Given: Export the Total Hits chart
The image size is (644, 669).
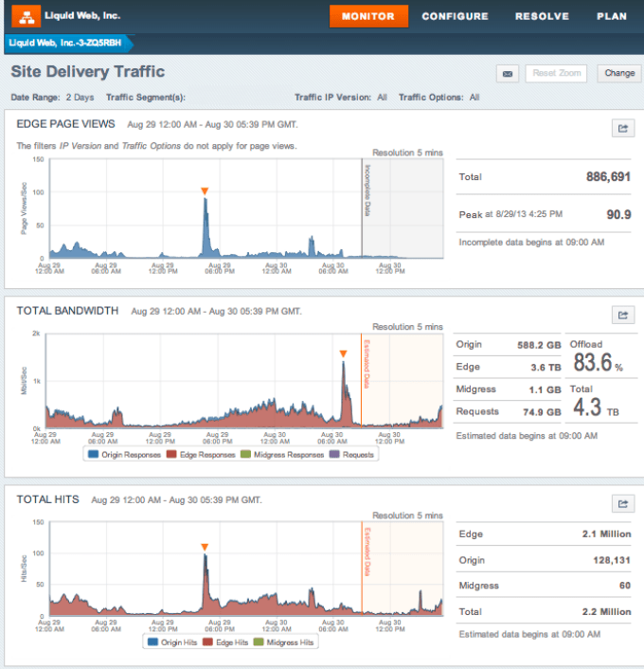Looking at the screenshot, I should point(623,504).
